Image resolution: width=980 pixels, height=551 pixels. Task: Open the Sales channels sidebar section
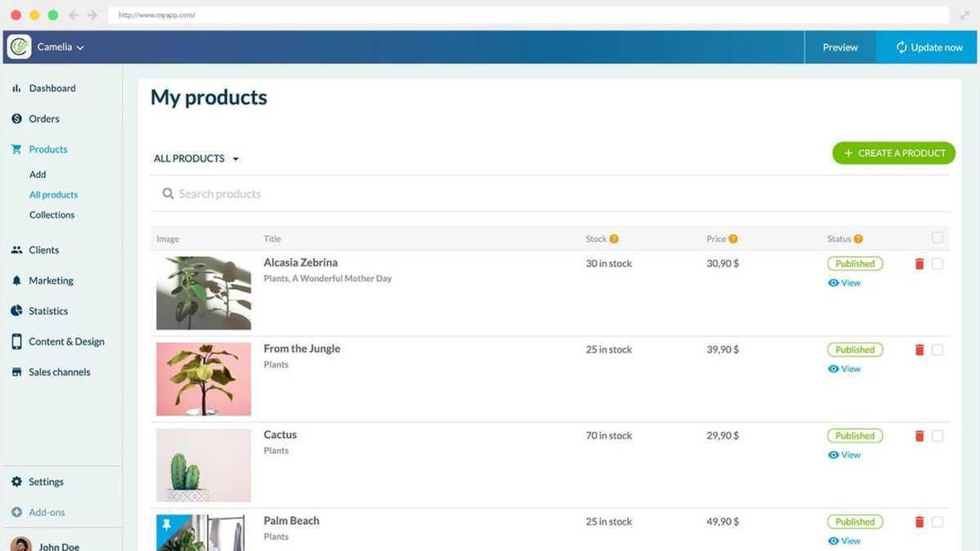[x=59, y=372]
